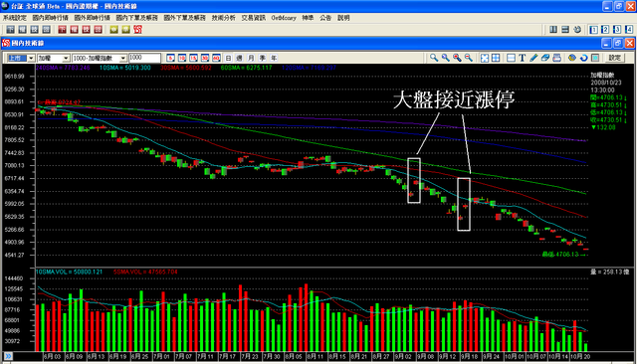Image resolution: width=637 pixels, height=364 pixels.
Task: Select the T text annotation tool
Action: point(523,58)
